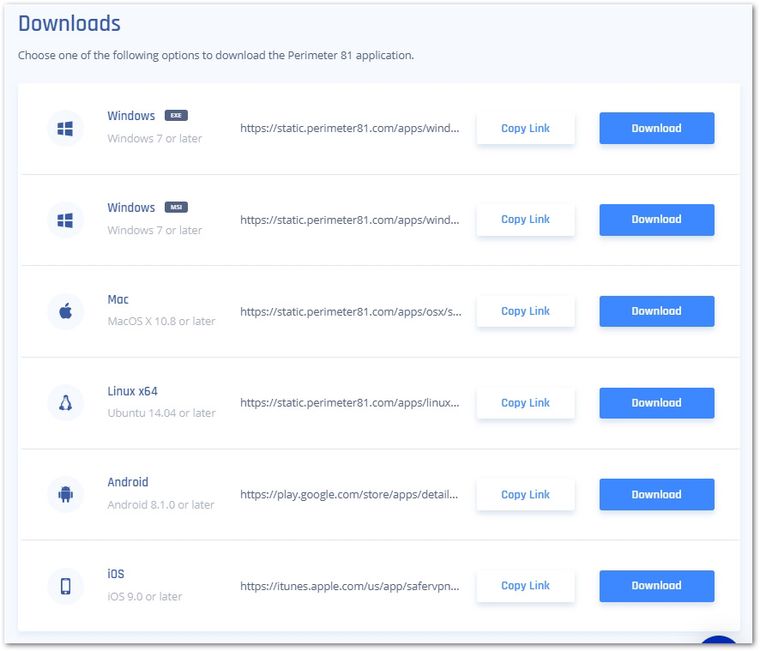760x651 pixels.
Task: Click the 'Choose one of the following options' description
Action: 216,56
